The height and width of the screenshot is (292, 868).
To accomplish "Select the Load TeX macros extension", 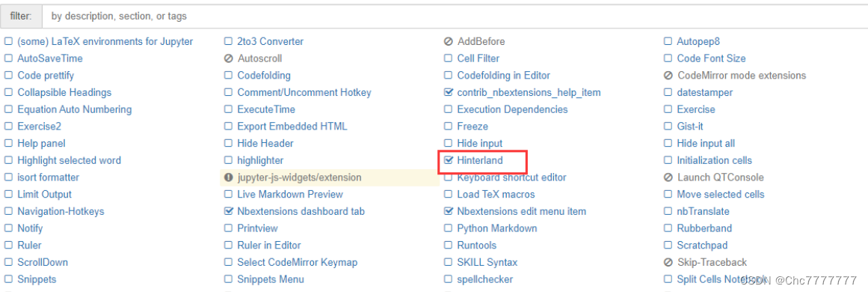I will pos(496,194).
